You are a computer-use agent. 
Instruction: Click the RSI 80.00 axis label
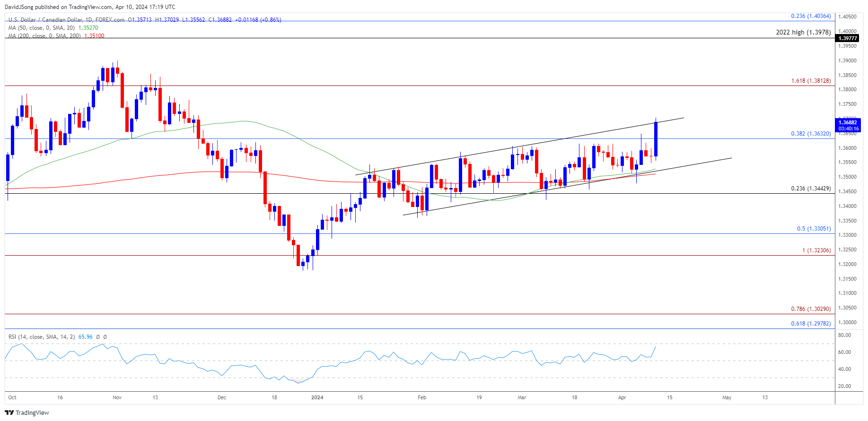844,335
